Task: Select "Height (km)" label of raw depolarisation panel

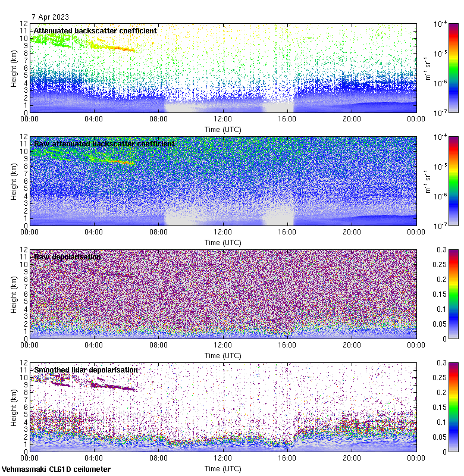Action: tap(14, 294)
